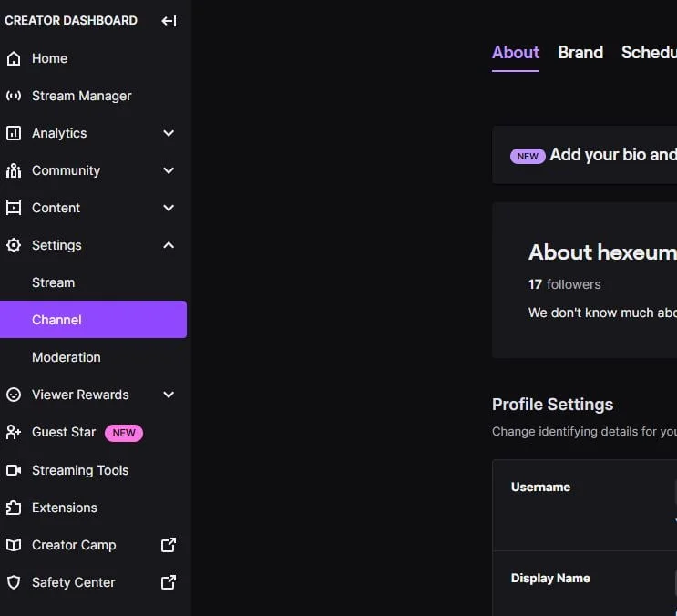Screen dimensions: 677x616
Task: Click the Analytics chart icon
Action: coord(14,133)
